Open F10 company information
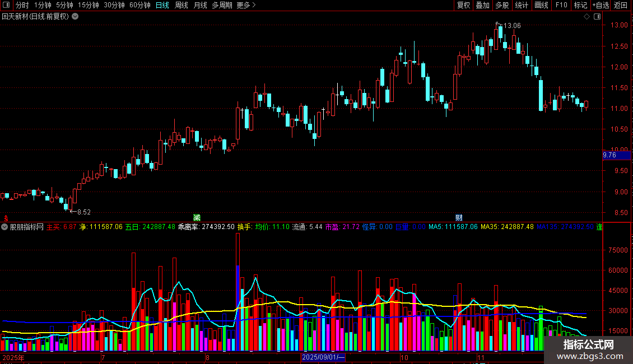The image size is (633, 364). point(561,5)
